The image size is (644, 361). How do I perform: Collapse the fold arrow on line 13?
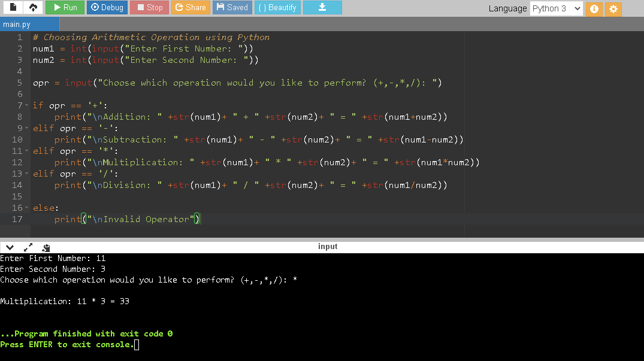[x=27, y=174]
